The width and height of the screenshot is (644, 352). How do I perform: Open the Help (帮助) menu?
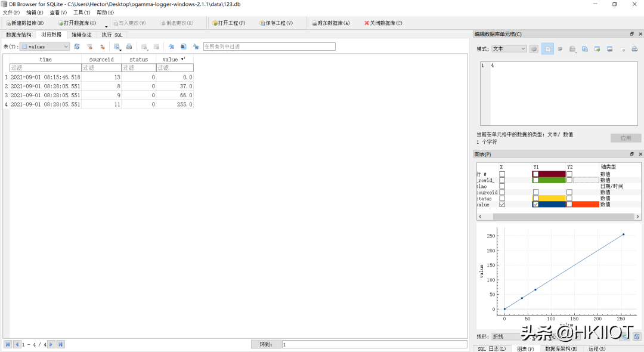[106, 13]
